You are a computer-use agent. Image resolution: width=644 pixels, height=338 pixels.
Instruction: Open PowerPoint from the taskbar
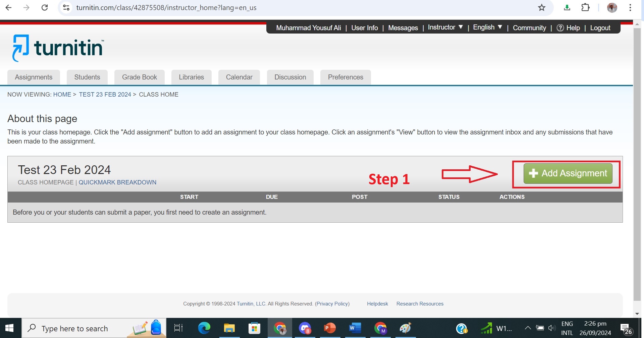[x=330, y=328]
